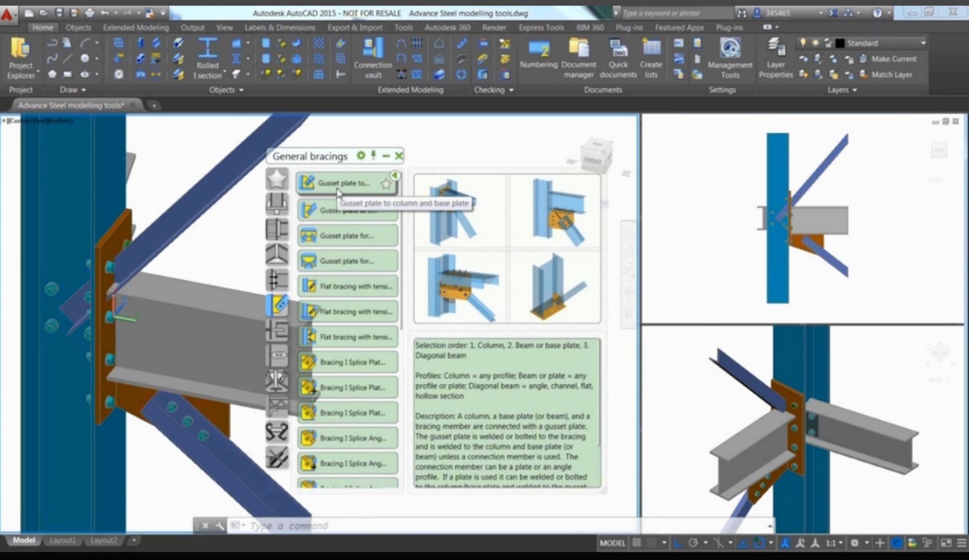
Task: Switch to the Objects ribbon tab
Action: 78,27
